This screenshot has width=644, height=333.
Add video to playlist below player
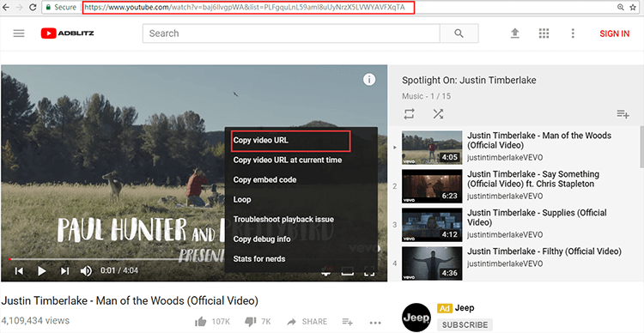pos(348,322)
